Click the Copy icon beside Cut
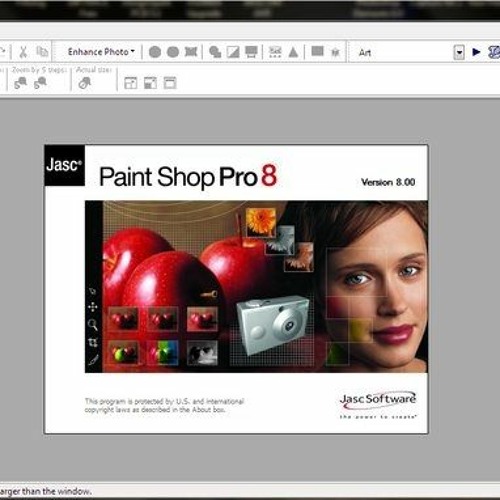This screenshot has height=500, width=500. tap(42, 52)
